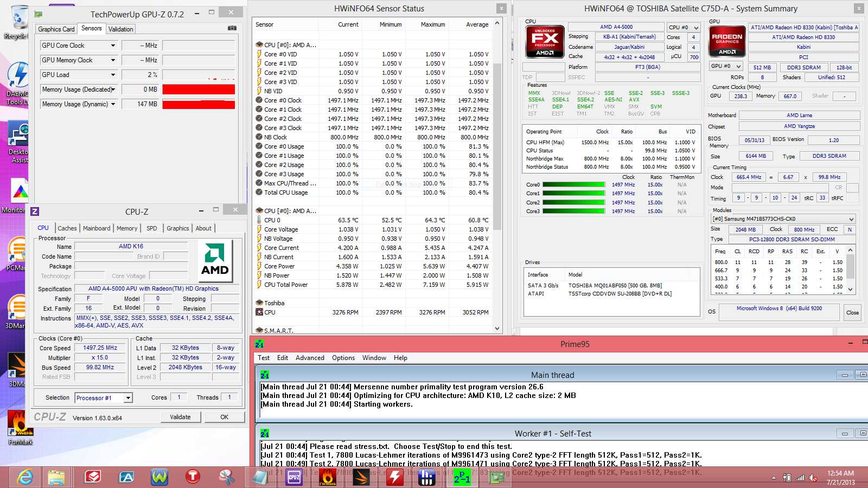This screenshot has height=488, width=868.
Task: Click the 3DMark taskbar icon
Action: pos(361,477)
